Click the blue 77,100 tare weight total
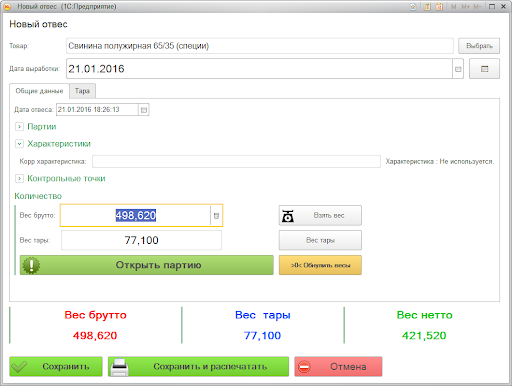Viewport: 512px width, 386px height. click(x=262, y=336)
